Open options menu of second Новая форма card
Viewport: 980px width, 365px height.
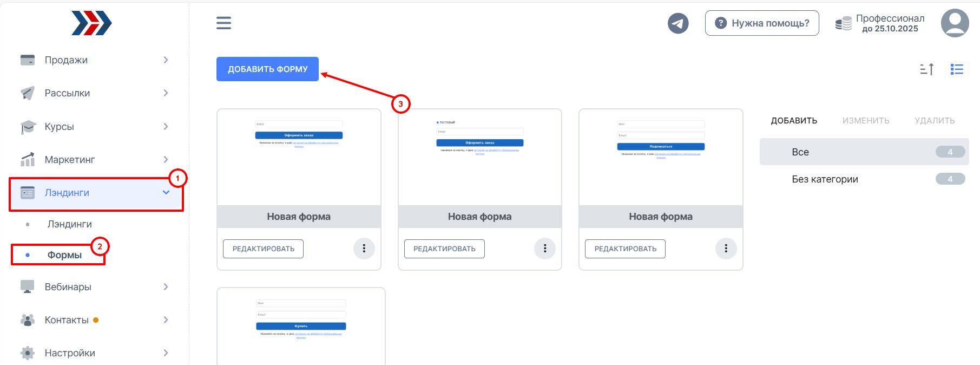[x=545, y=249]
